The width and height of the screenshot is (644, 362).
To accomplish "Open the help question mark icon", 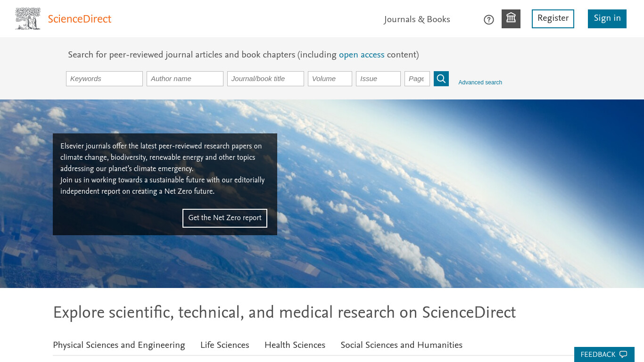I will pos(489,20).
